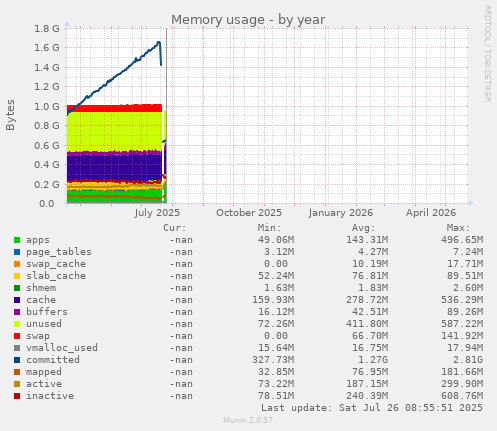Select the 'unused' legend label
The image size is (497, 431).
tap(44, 324)
